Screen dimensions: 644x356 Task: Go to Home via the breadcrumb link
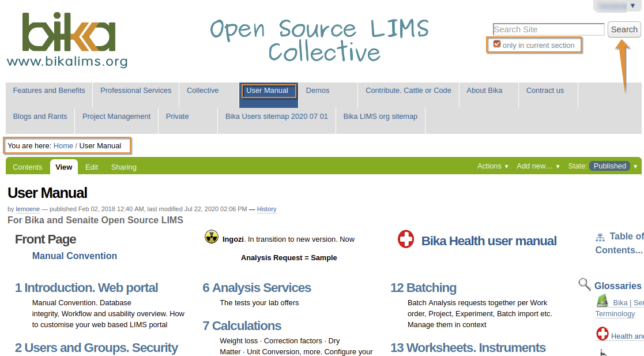pos(63,145)
